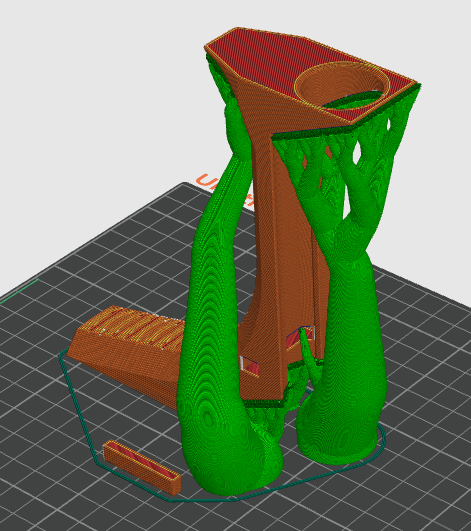The height and width of the screenshot is (531, 471).
Task: Click the green axis line at the bed's left edge
Action: click(19, 291)
